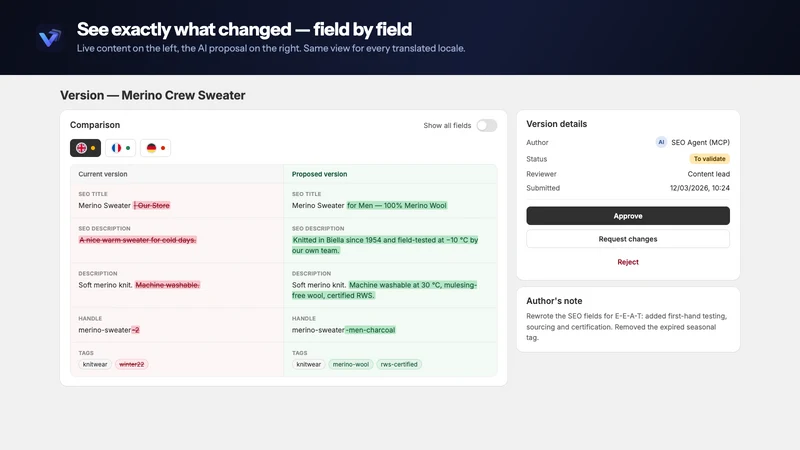Click the AI author avatar badge
Screen dimensions: 800x450
point(661,142)
